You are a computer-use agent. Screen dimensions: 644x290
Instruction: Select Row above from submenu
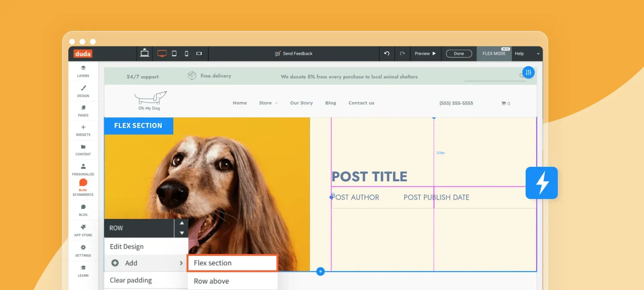tap(232, 281)
